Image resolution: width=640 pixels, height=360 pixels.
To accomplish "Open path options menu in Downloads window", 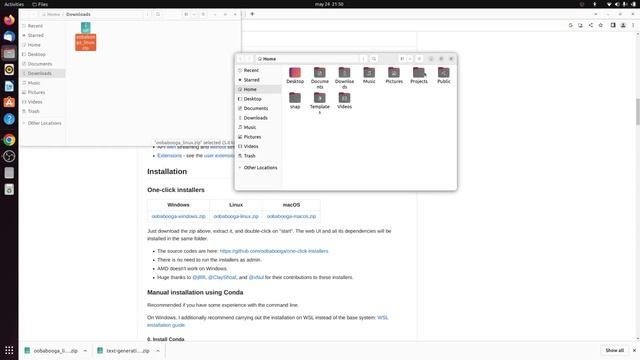I will pyautogui.click(x=147, y=14).
